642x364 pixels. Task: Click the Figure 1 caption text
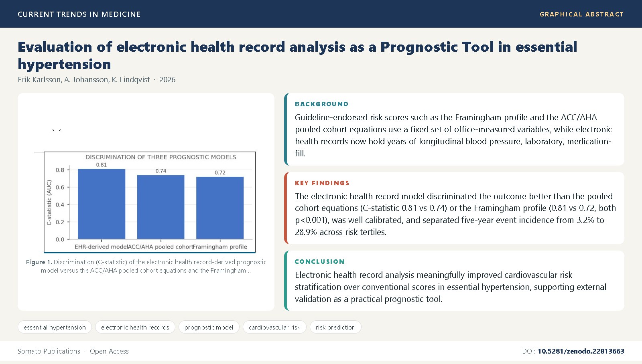(x=146, y=266)
